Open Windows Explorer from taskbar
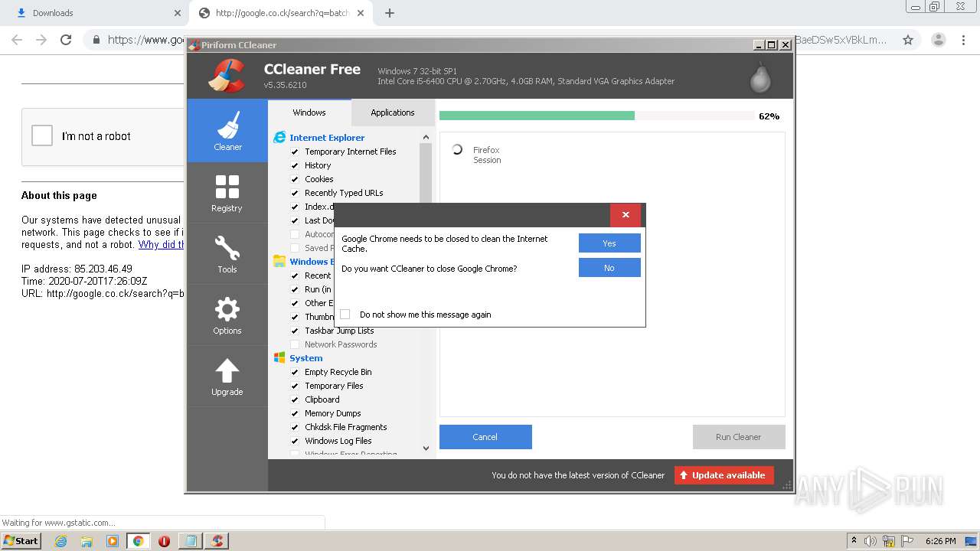This screenshot has width=980, height=551. click(87, 541)
